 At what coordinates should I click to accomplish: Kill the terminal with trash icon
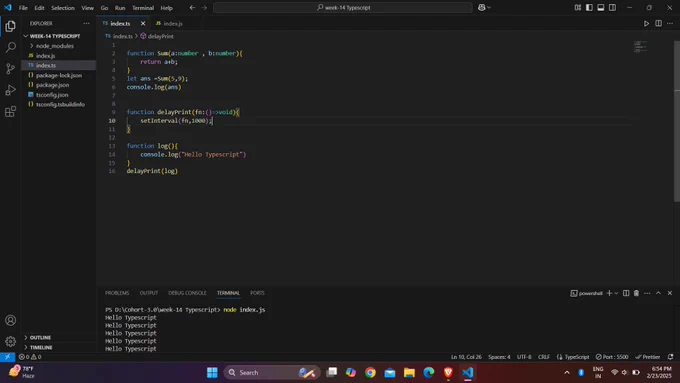[x=636, y=293]
